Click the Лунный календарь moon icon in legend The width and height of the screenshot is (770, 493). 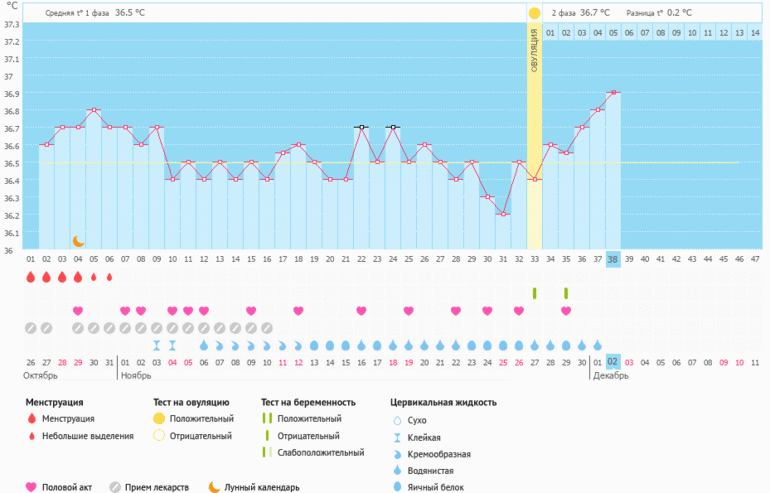click(213, 487)
